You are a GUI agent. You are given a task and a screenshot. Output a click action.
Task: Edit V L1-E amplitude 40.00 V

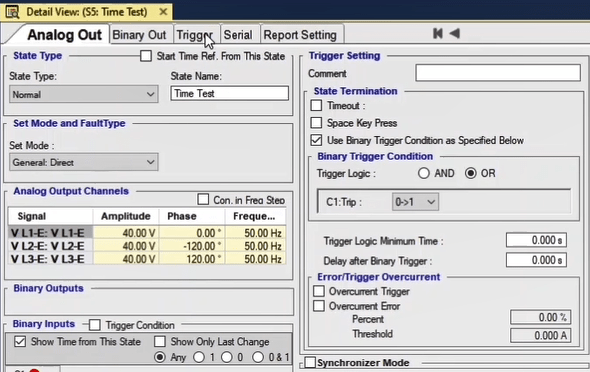click(126, 233)
